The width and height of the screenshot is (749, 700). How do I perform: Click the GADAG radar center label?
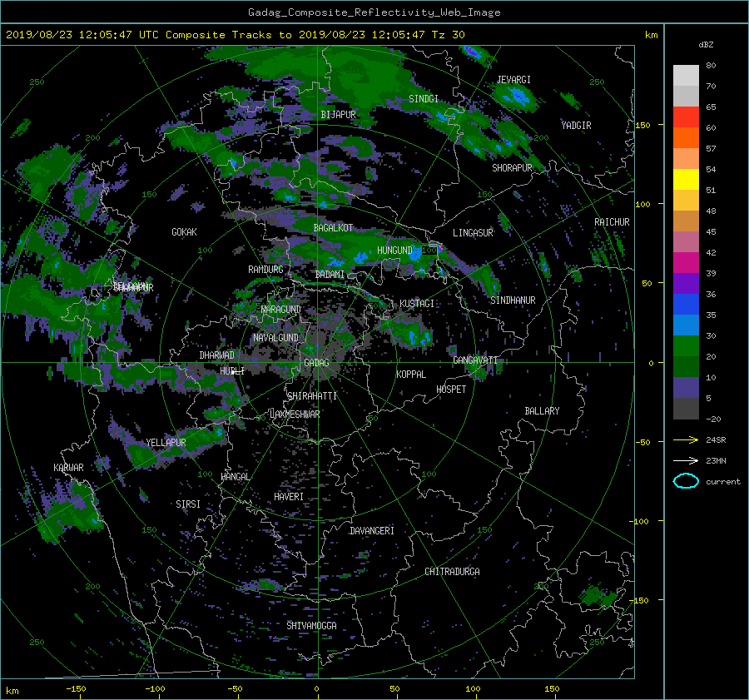tap(317, 363)
